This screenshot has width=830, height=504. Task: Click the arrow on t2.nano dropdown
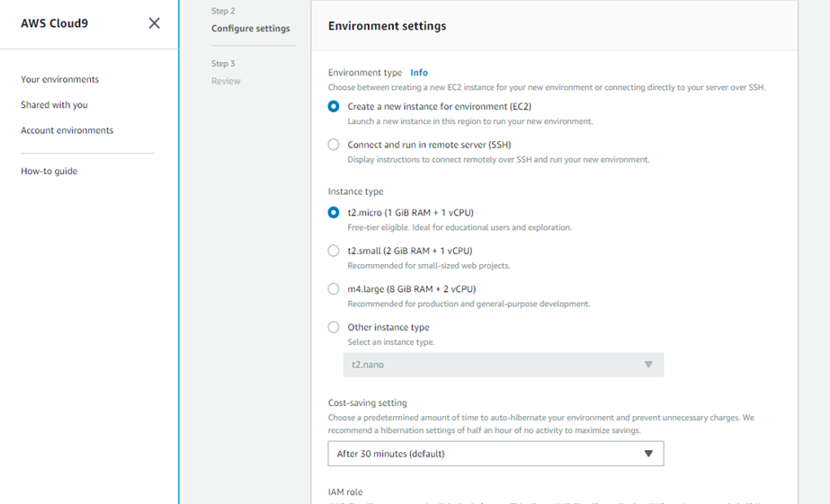(x=648, y=365)
